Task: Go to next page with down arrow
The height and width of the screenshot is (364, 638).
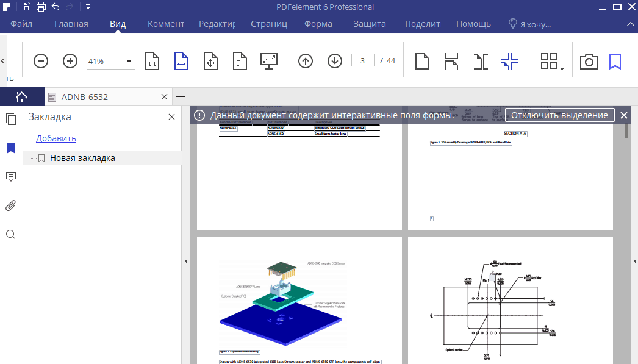Action: click(x=334, y=61)
